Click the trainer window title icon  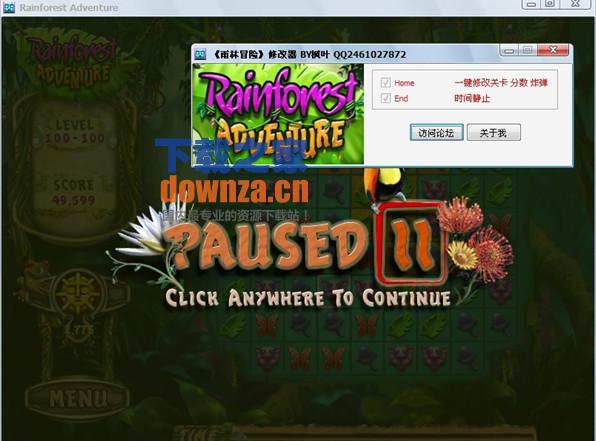click(200, 54)
